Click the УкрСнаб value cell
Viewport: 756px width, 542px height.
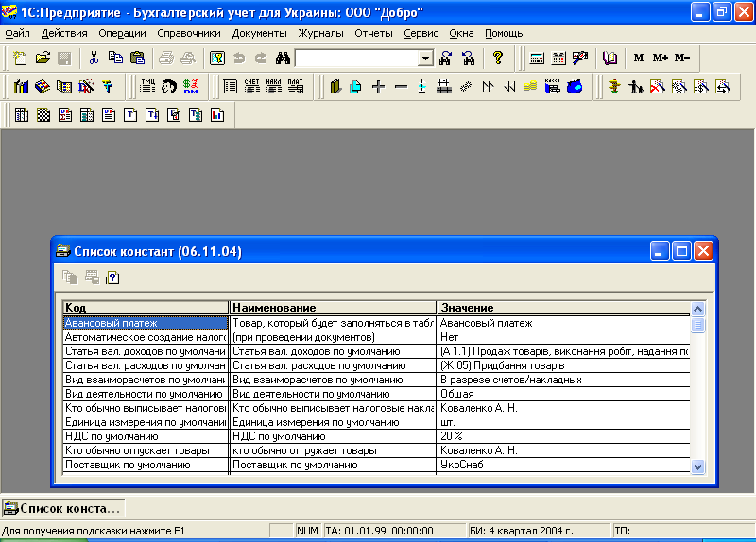[564, 465]
